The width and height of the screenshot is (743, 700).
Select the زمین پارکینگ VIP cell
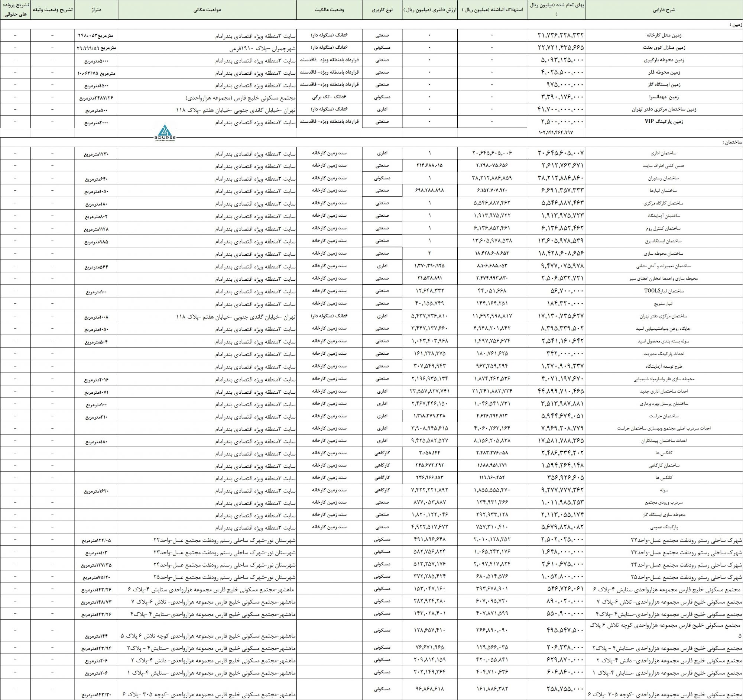tap(664, 122)
